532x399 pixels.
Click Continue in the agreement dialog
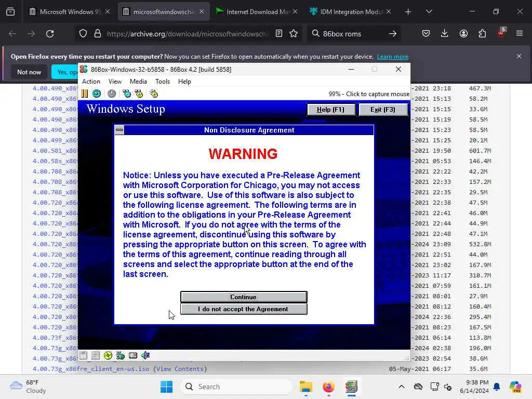coord(244,297)
